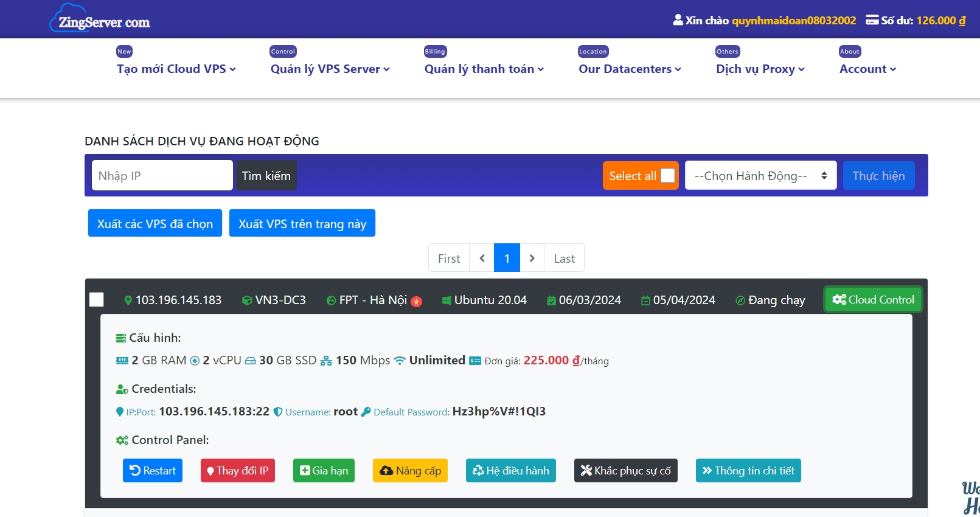Screen dimensions: 980x517
Task: Click the shield icon before Username
Action: [x=278, y=412]
